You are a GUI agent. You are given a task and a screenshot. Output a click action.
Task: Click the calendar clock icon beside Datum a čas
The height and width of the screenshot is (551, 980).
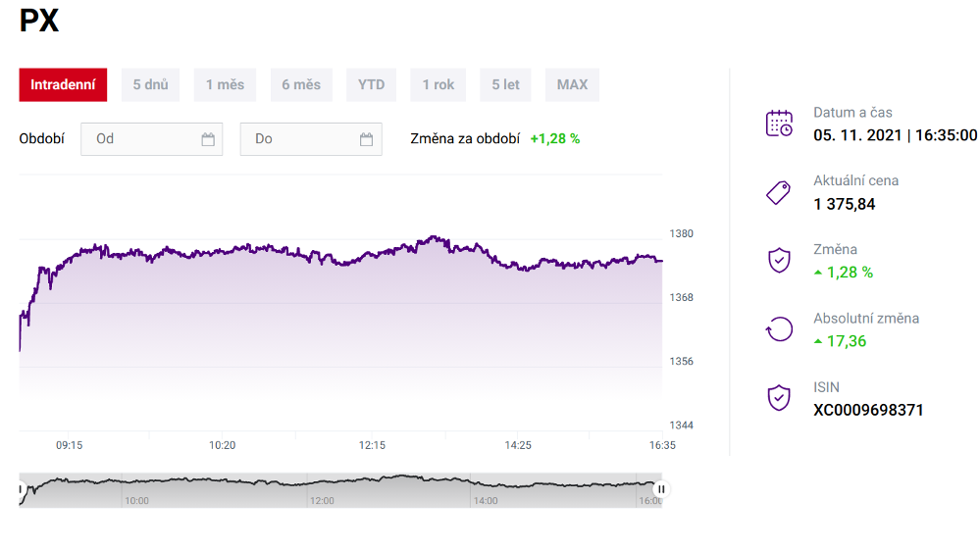pos(779,124)
